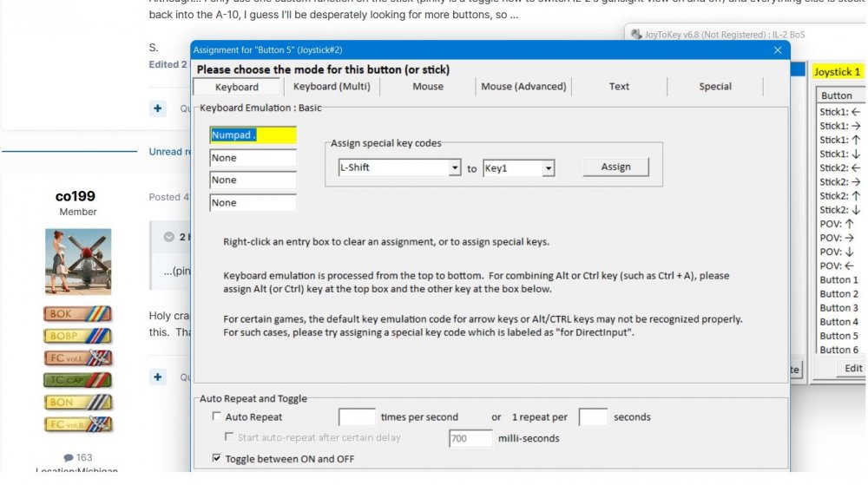Select Stick2 right arrow row
Image resolution: width=868 pixels, height=485 pixels.
[x=839, y=181]
